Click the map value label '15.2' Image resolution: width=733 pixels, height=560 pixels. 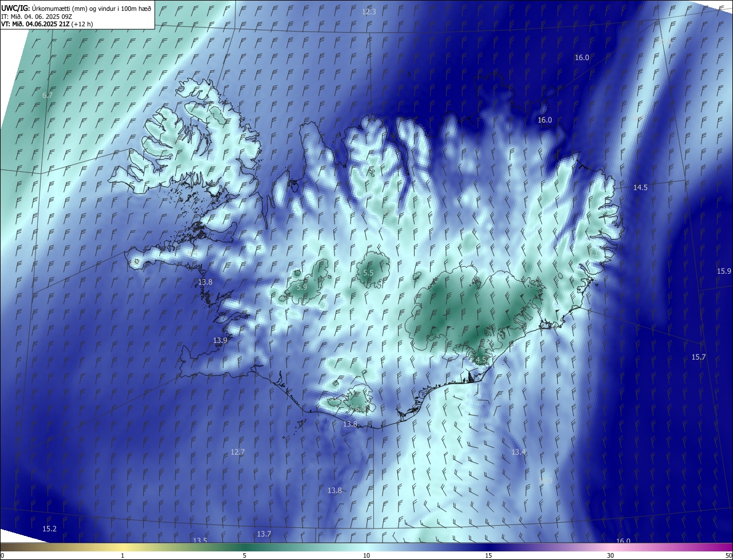tap(50, 529)
